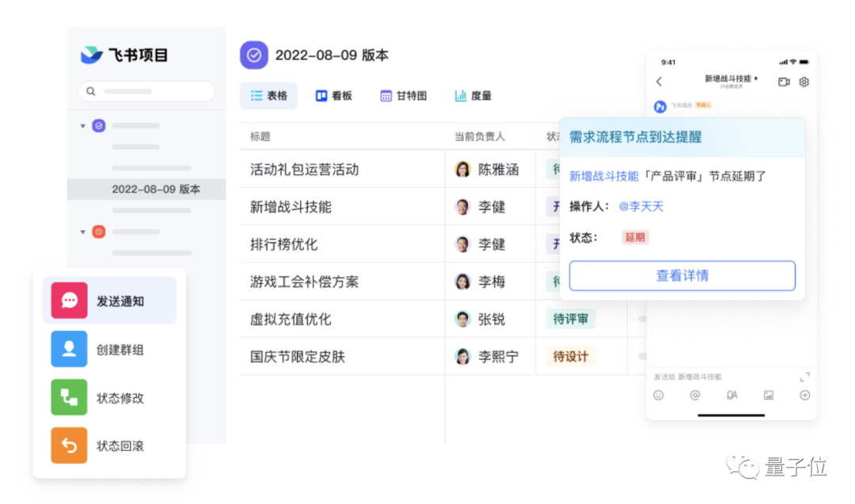This screenshot has width=855, height=504.
Task: Click the text formatting Aa icon
Action: (731, 396)
